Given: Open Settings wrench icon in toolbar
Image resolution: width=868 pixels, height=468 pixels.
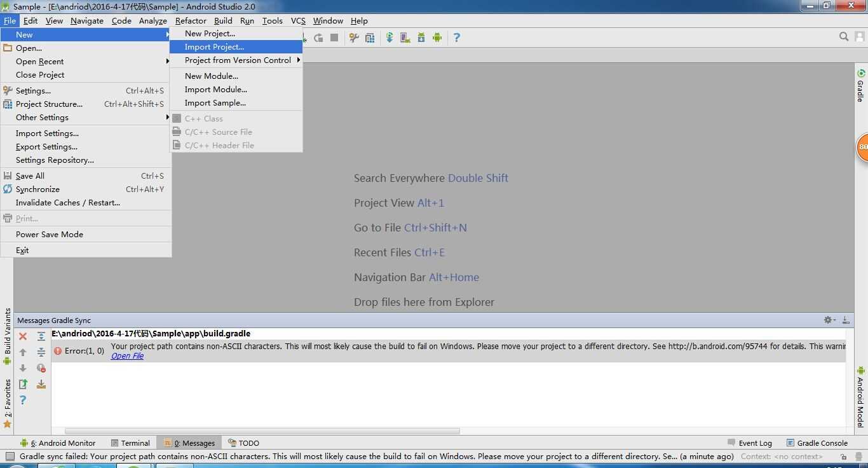Looking at the screenshot, I should point(354,38).
